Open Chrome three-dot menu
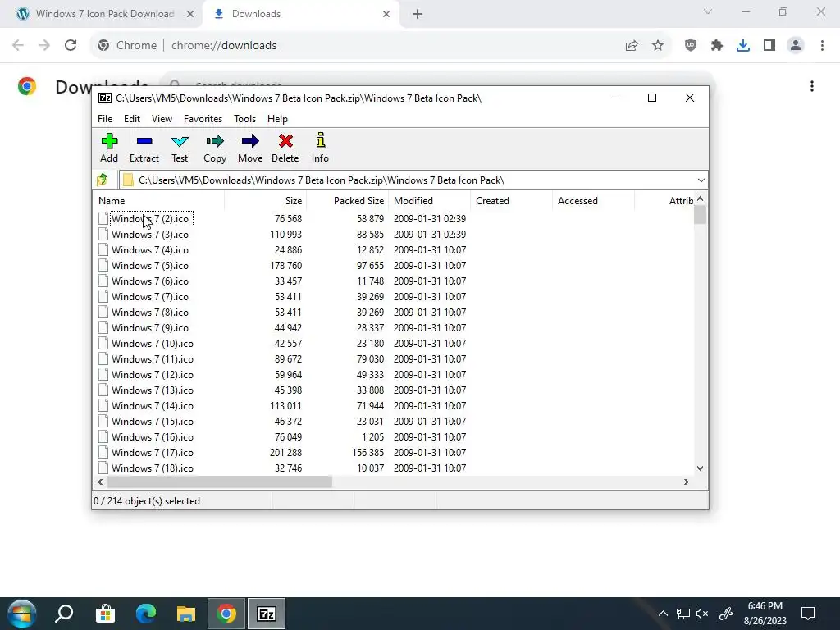840x630 pixels. click(822, 46)
